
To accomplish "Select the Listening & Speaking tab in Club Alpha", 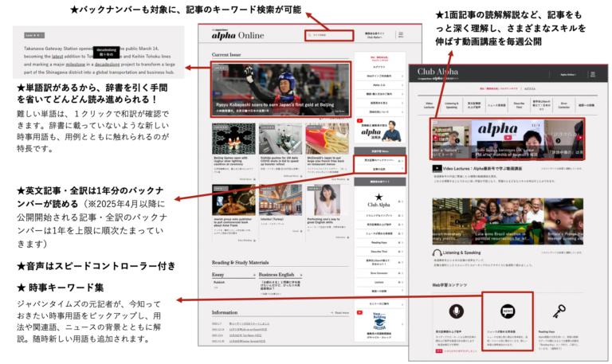I will (x=451, y=104).
